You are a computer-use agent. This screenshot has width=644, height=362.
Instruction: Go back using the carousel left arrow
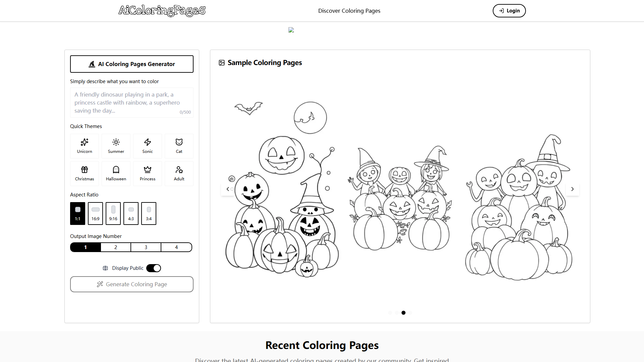coord(228,189)
